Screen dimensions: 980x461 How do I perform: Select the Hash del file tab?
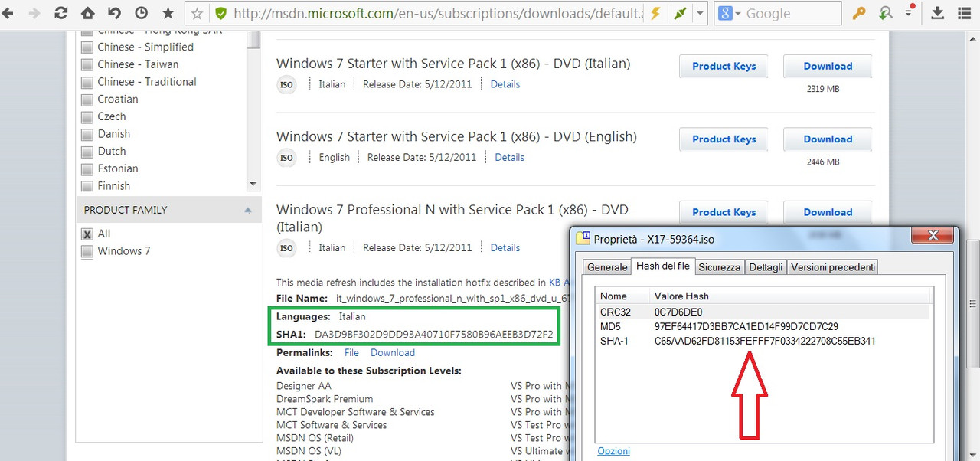(x=662, y=266)
